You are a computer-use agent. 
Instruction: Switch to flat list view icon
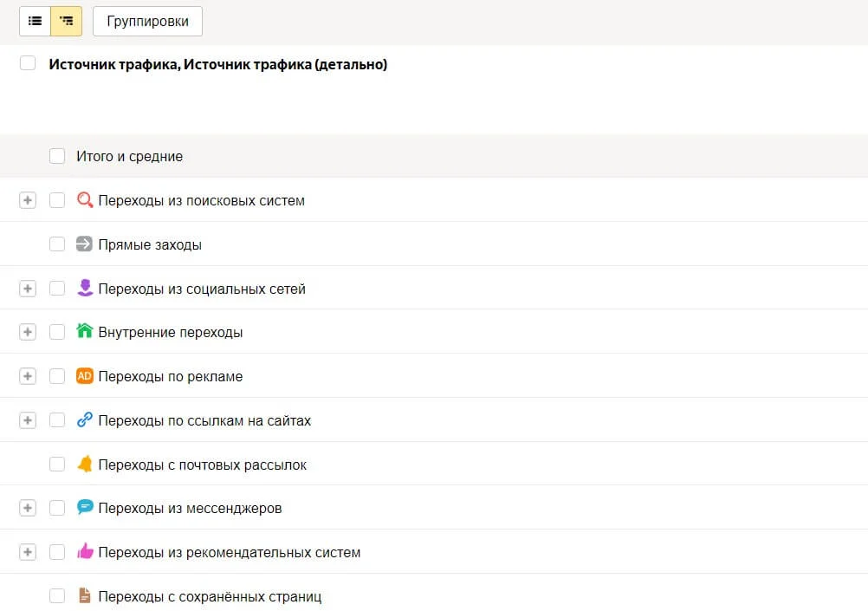(x=36, y=21)
